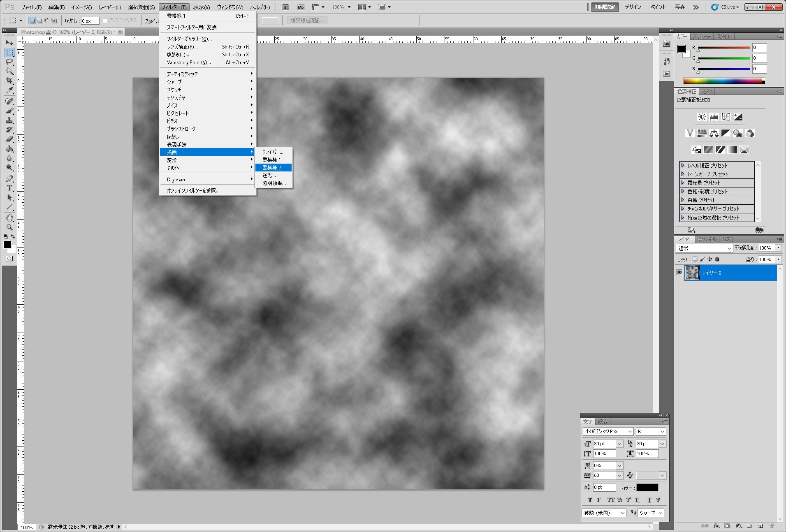Toggle faux italic text style
786x532 pixels.
[598, 500]
